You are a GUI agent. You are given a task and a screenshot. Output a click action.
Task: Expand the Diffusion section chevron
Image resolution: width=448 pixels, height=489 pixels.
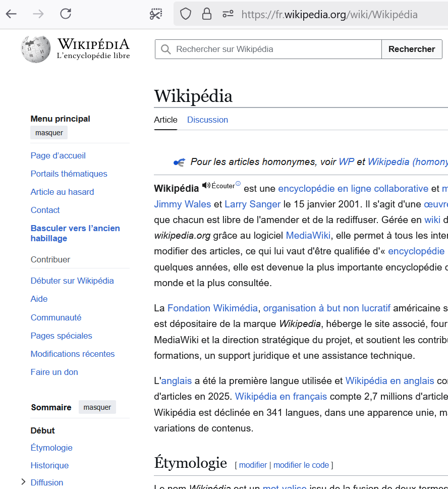[x=23, y=482]
